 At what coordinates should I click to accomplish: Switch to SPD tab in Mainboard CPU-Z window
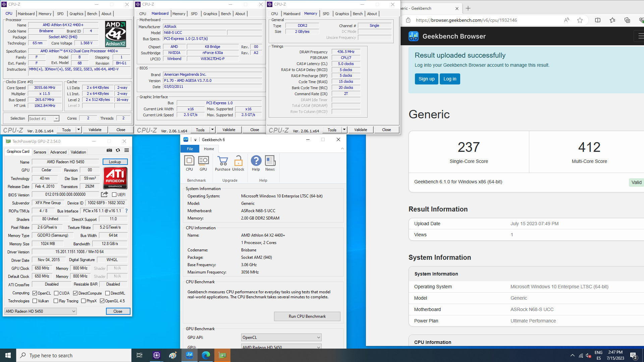pos(194,14)
